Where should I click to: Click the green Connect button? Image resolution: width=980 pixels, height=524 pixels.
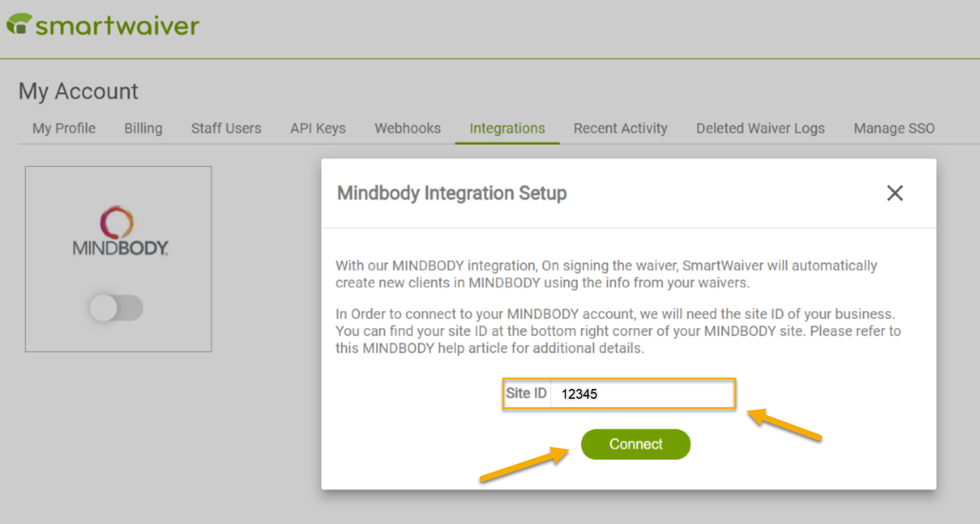[x=636, y=444]
